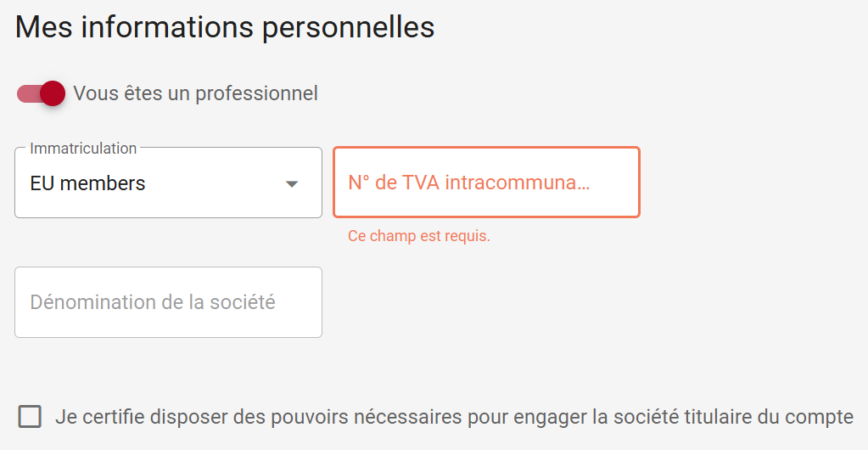Click the "Dénomination de la société" placeholder text
The height and width of the screenshot is (450, 868).
[x=153, y=302]
